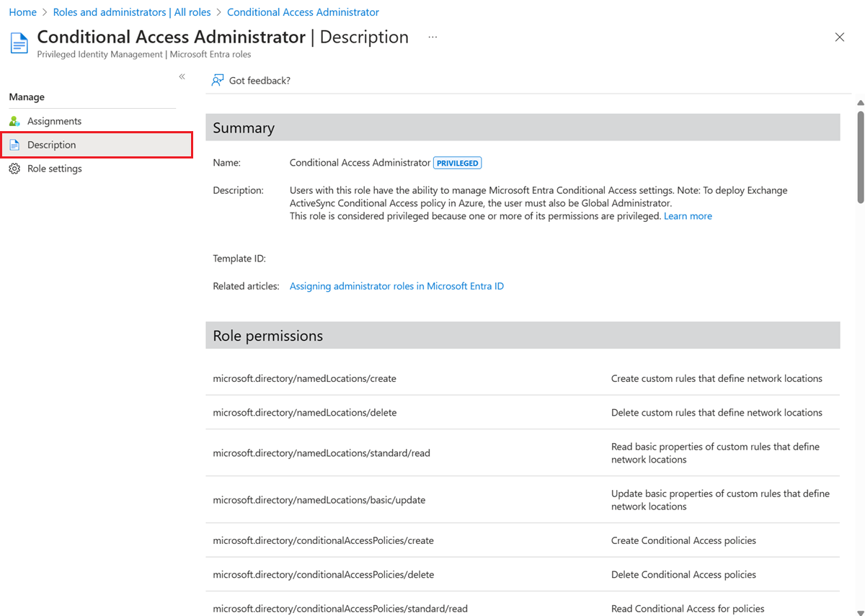Click the scrollbar down arrow
This screenshot has height=616, width=865.
pos(860,612)
